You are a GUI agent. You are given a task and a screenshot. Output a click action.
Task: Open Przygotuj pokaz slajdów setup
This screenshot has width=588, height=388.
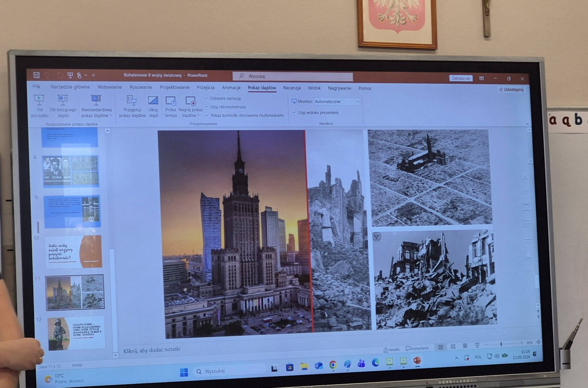pos(132,106)
